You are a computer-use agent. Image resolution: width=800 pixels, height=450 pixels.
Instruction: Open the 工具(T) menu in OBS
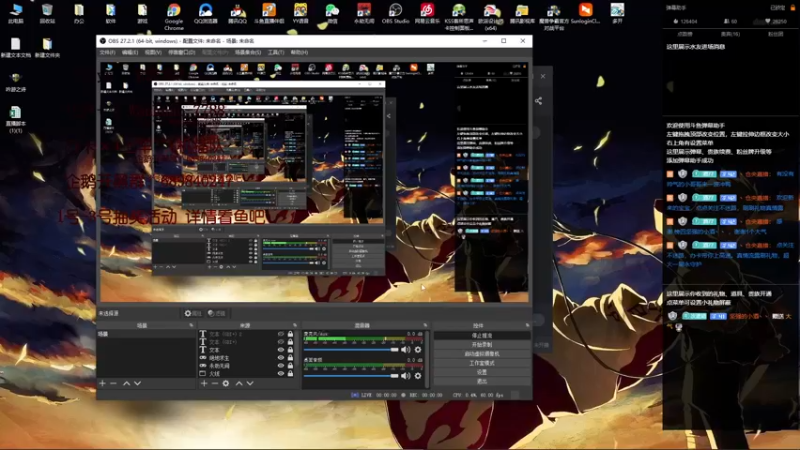click(276, 53)
